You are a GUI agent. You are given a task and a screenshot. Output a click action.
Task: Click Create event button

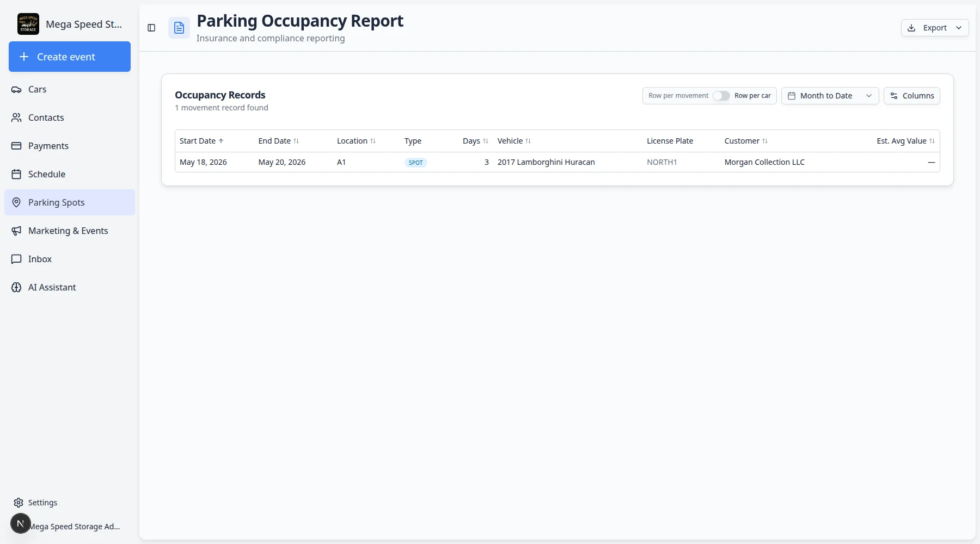click(70, 57)
